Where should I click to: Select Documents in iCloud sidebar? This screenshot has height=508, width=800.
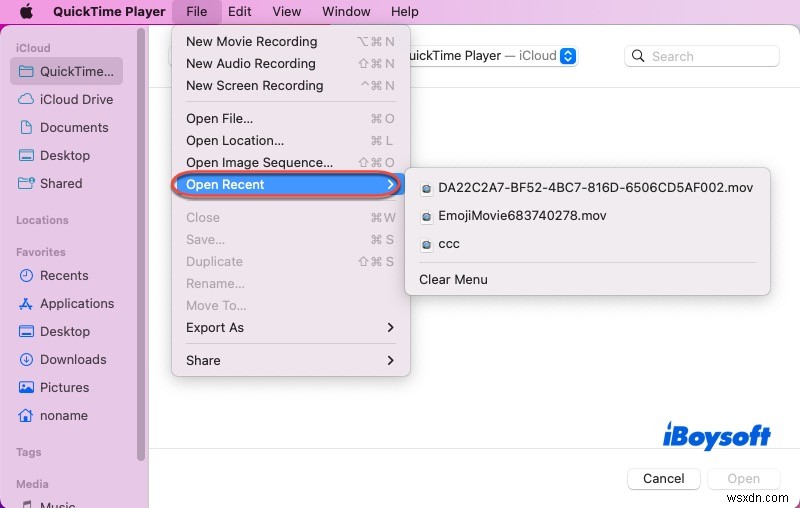(66, 128)
